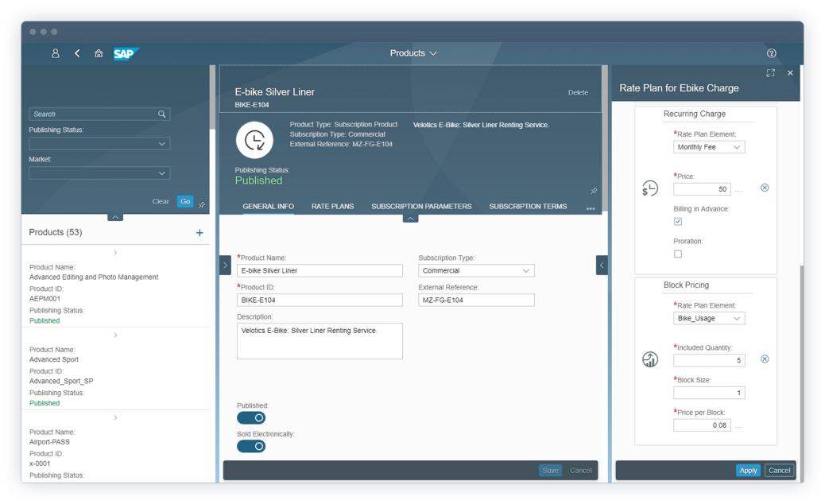Click the search magnifier icon

pos(162,114)
